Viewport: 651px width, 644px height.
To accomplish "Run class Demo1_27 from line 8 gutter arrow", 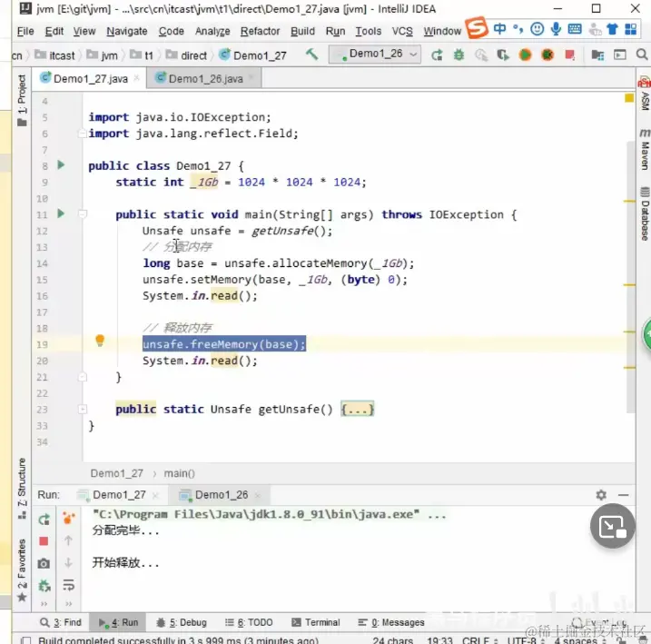I will tap(61, 164).
